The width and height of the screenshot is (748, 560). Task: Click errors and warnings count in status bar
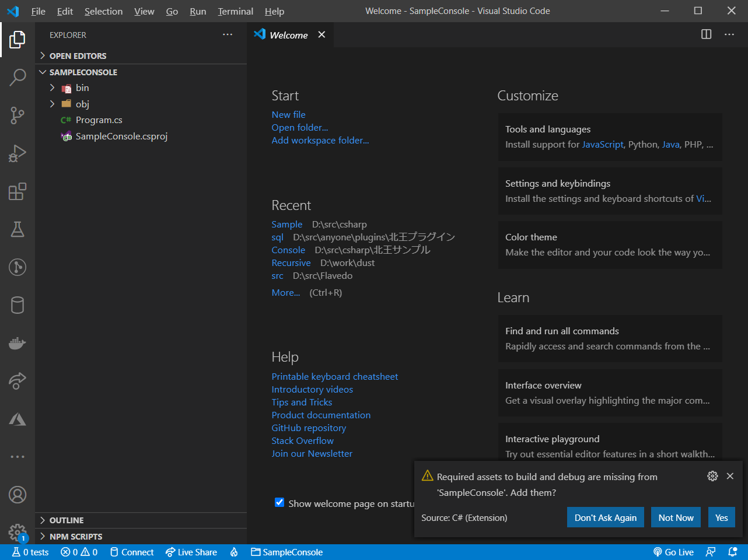coord(79,552)
